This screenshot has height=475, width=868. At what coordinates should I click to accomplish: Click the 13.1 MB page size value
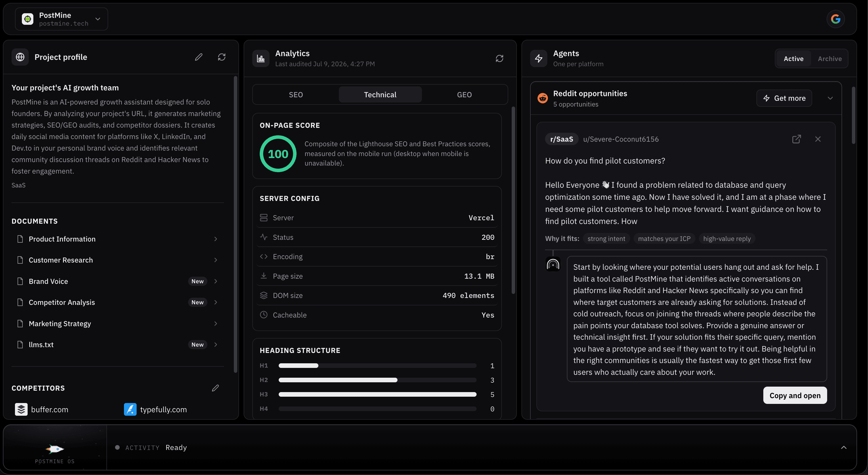coord(479,276)
